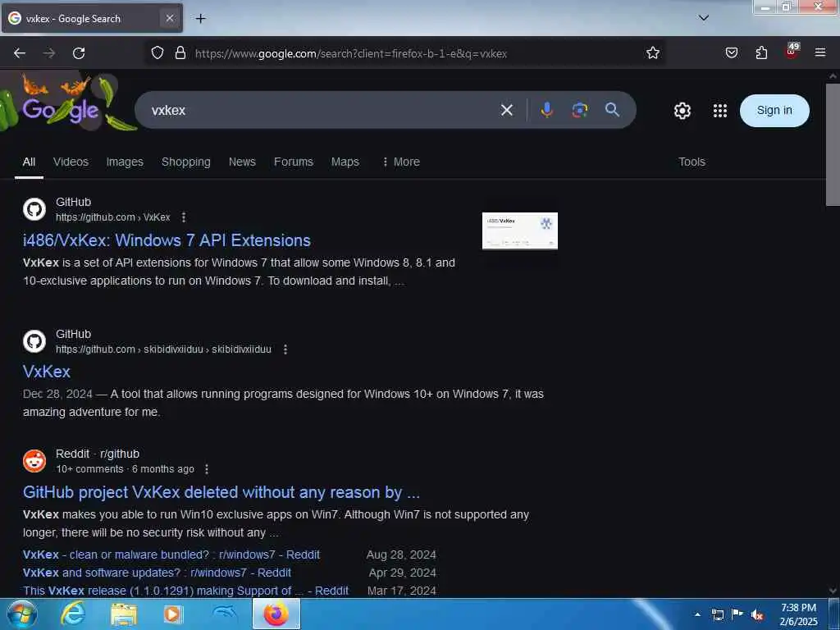Open Google quick settings gear
This screenshot has width=840, height=630.
[682, 111]
